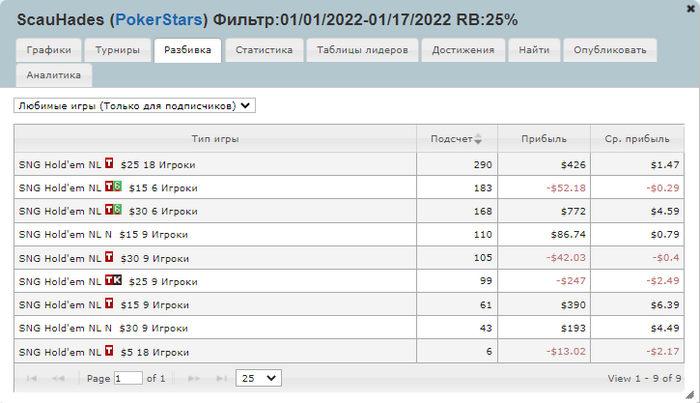This screenshot has width=700, height=403.
Task: Click the average profit value -$2.49
Action: click(662, 281)
